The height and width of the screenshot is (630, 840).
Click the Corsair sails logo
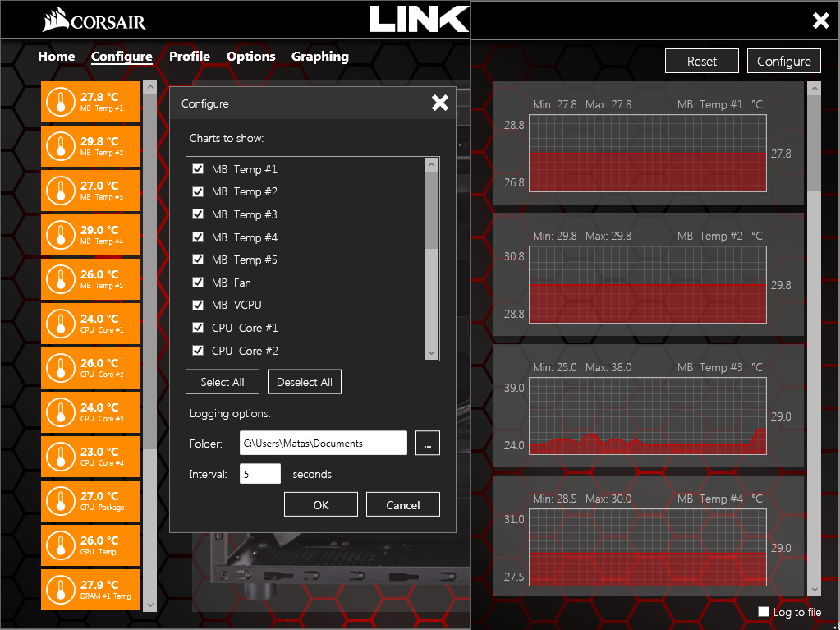point(56,19)
